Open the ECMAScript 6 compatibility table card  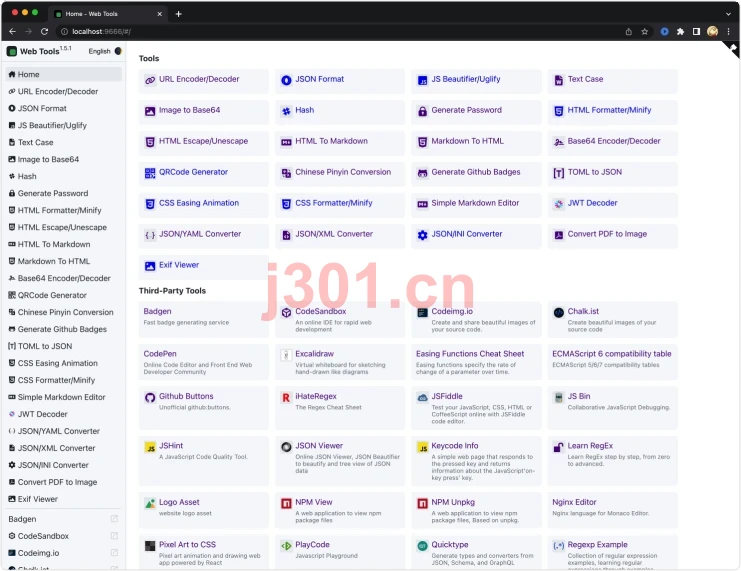612,362
